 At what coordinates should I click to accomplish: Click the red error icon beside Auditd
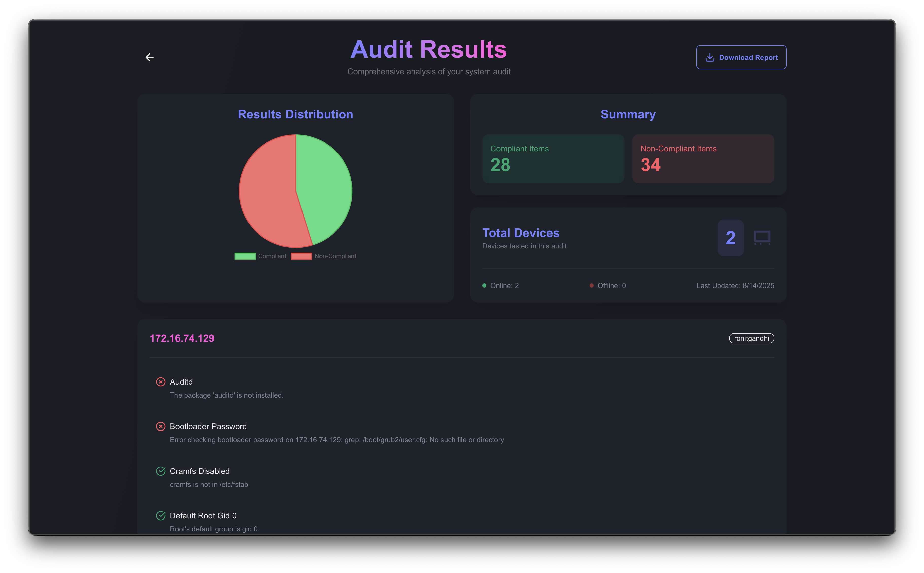tap(161, 382)
